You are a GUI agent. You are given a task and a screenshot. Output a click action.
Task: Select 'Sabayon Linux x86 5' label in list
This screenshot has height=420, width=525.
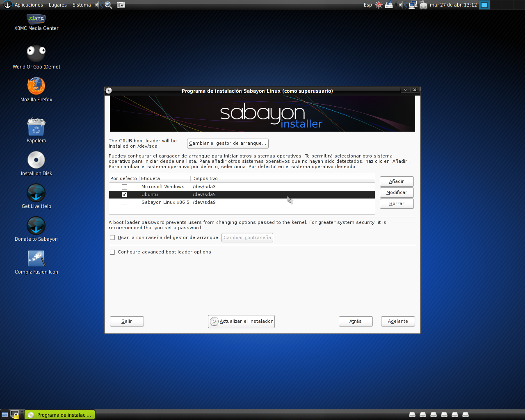165,202
